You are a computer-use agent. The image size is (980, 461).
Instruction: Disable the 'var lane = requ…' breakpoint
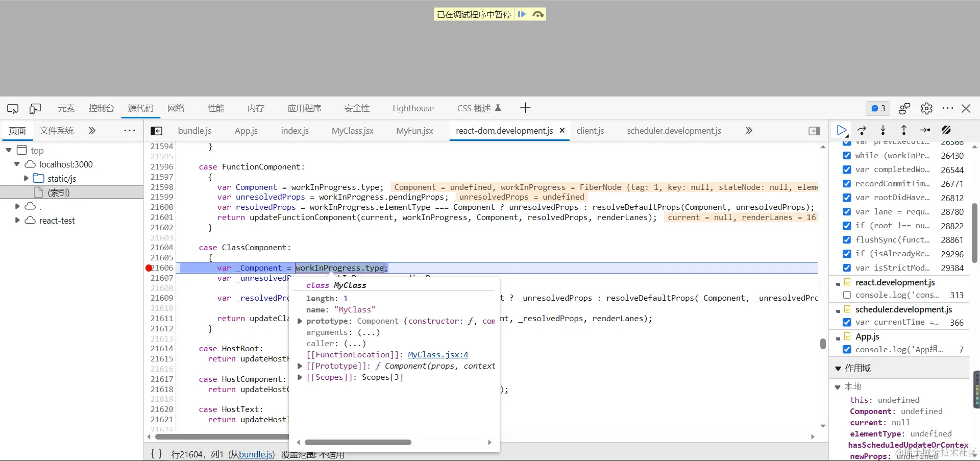(x=847, y=212)
